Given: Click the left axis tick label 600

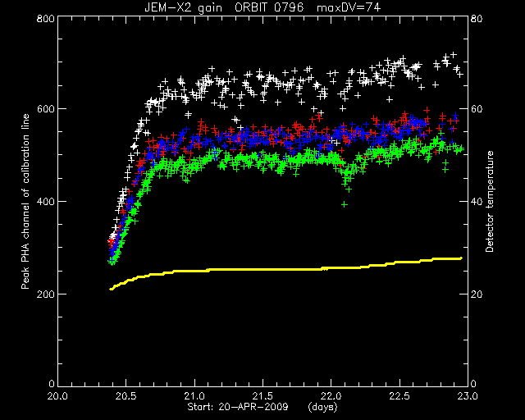Looking at the screenshot, I should (x=45, y=109).
